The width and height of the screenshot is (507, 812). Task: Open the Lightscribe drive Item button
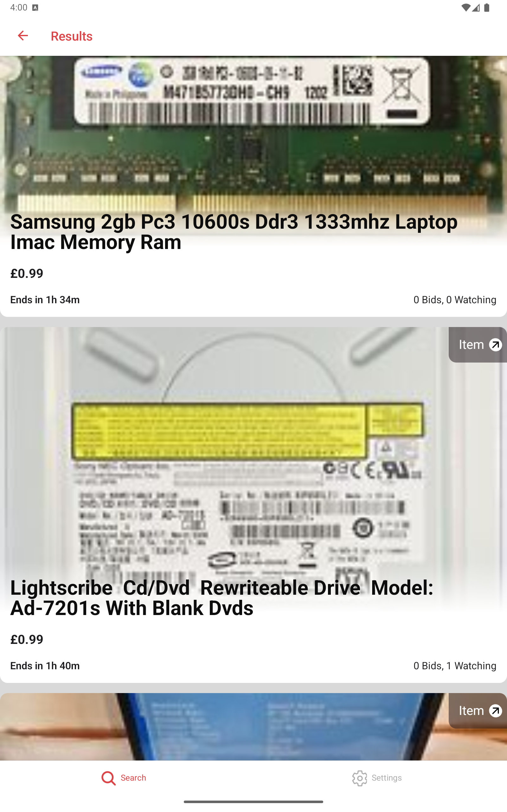click(478, 344)
